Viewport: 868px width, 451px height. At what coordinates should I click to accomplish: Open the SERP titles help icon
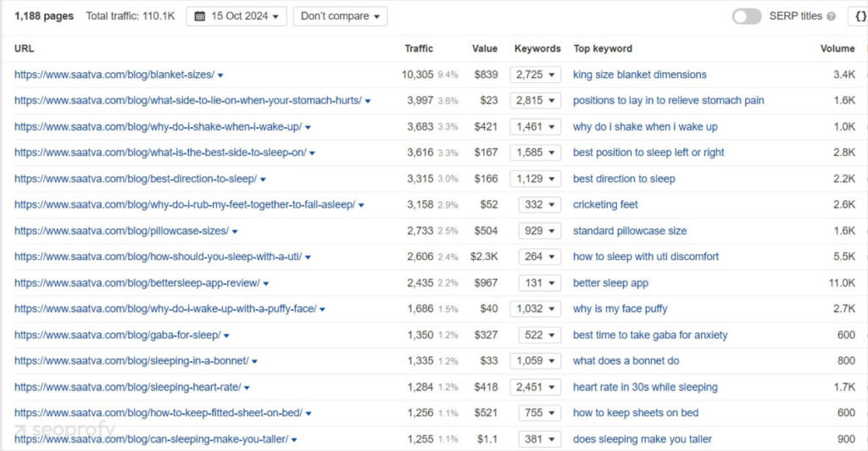[831, 17]
